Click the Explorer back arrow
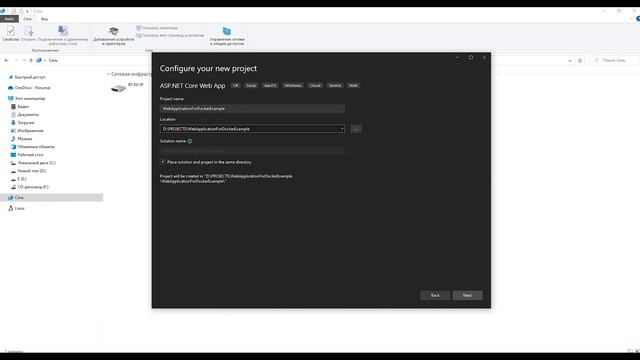This screenshot has width=640, height=360. point(6,60)
